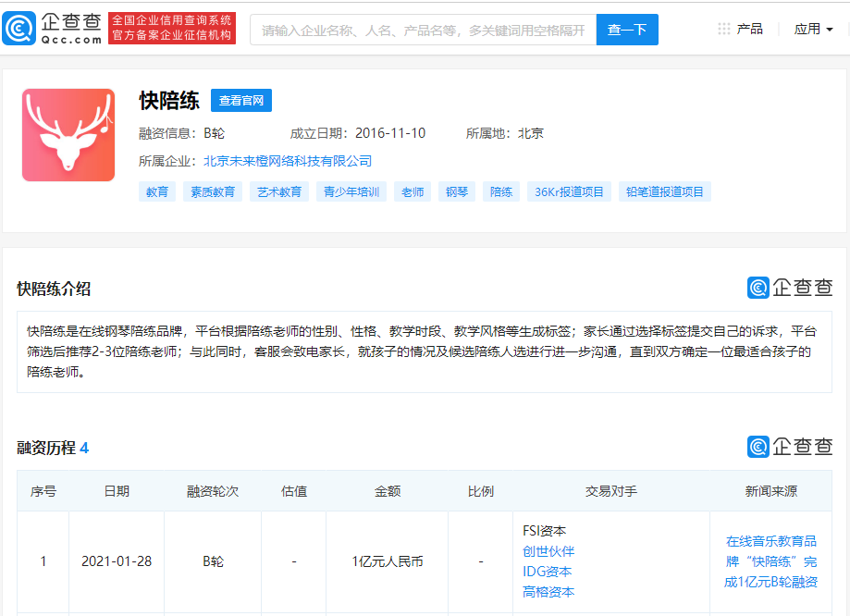Screen dimensions: 850x616
Task: Click the 所属地 北京 text
Action: [x=505, y=133]
